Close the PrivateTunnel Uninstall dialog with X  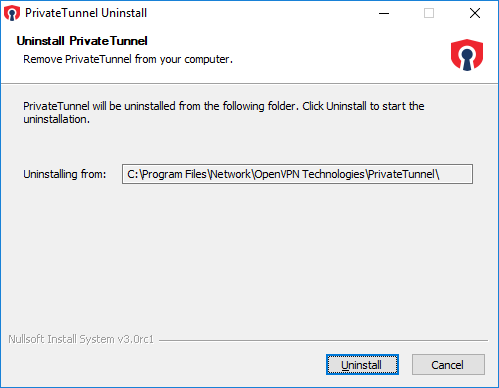tap(475, 13)
